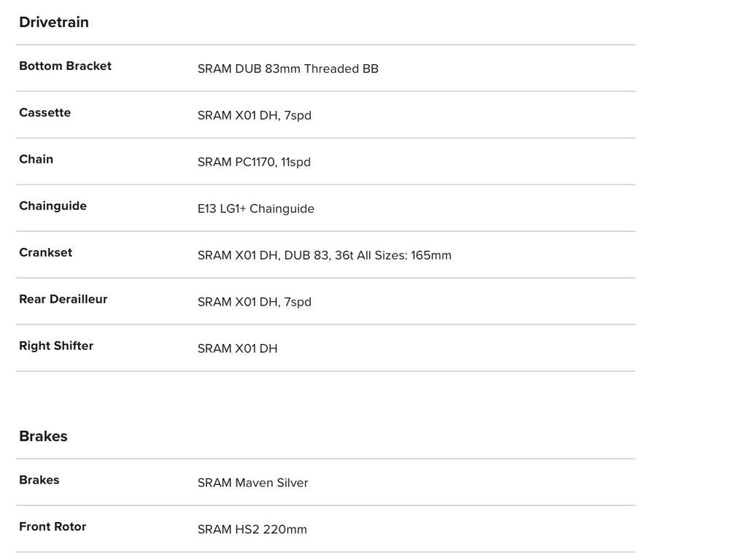Click the SRAM HS2 220mm value
This screenshot has width=747, height=560.
tap(252, 529)
